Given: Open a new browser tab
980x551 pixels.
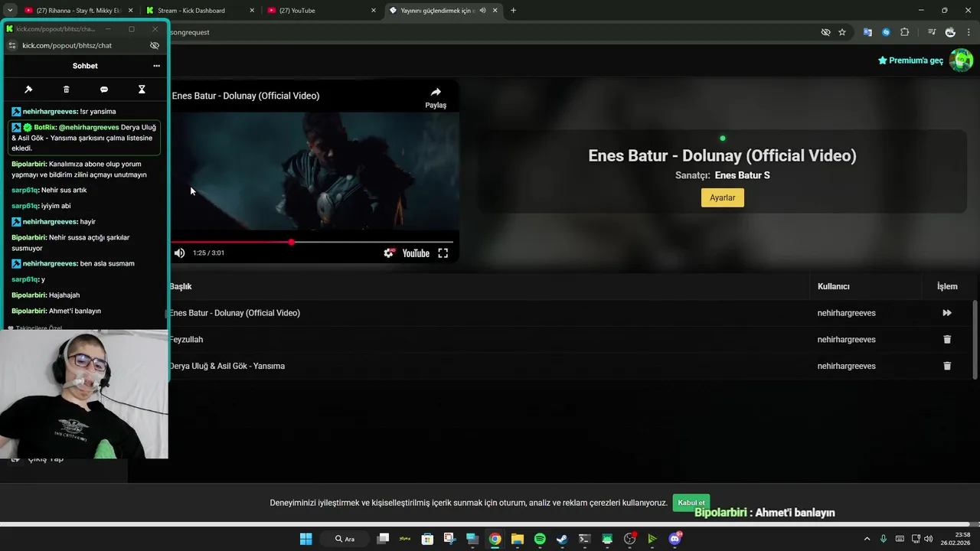Looking at the screenshot, I should [x=513, y=11].
